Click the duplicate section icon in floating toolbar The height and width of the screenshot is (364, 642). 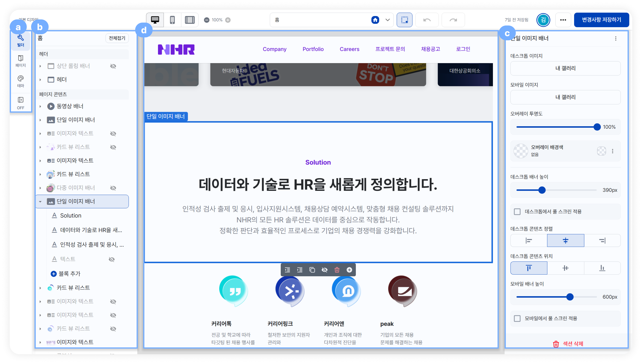(312, 270)
